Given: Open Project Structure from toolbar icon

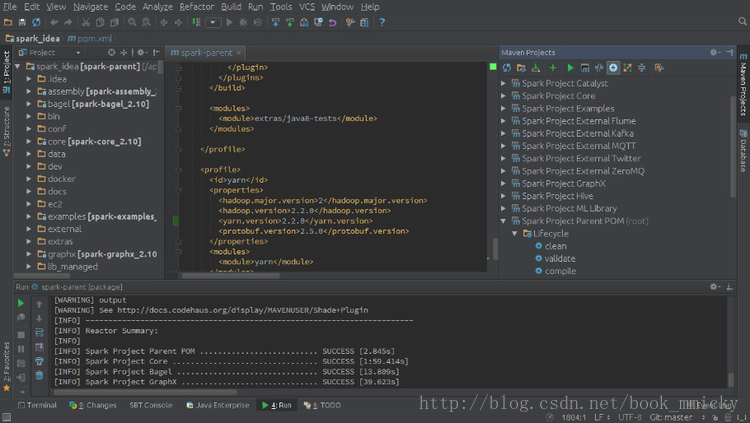Looking at the screenshot, I should click(364, 22).
